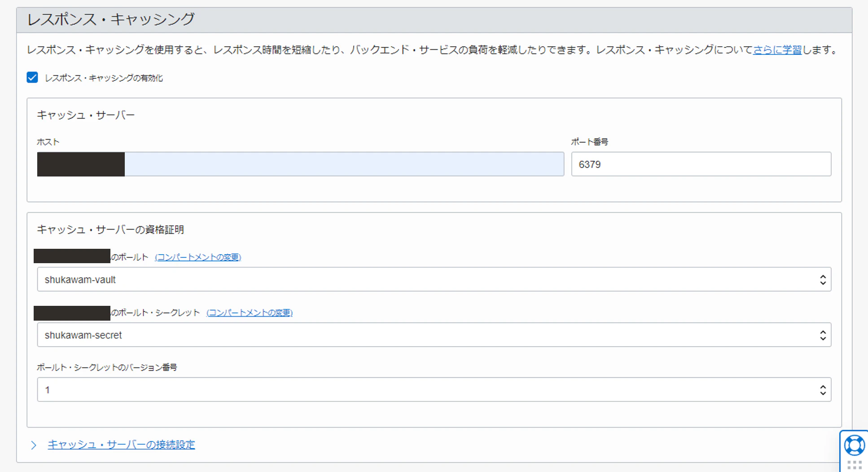Expand キャッシュ・サーバーの接続設定 section
The height and width of the screenshot is (472, 868).
(x=121, y=444)
